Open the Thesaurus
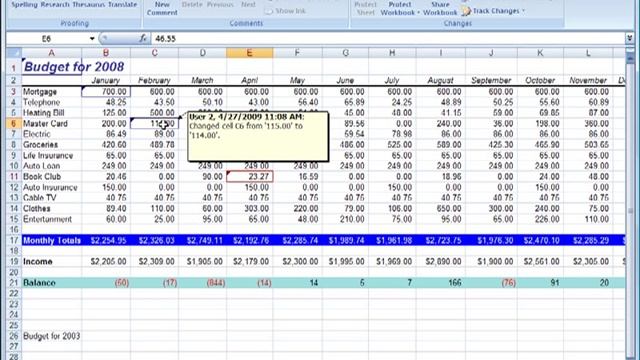Screen dimensions: 640x360 [x=89, y=4]
